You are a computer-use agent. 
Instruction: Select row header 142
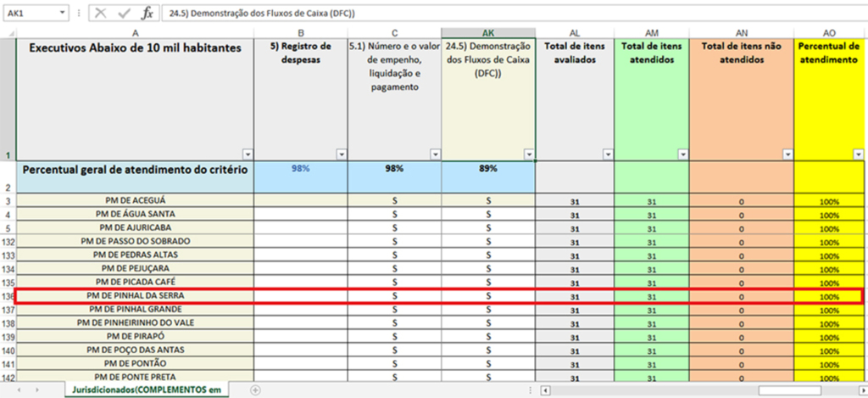pyautogui.click(x=8, y=378)
